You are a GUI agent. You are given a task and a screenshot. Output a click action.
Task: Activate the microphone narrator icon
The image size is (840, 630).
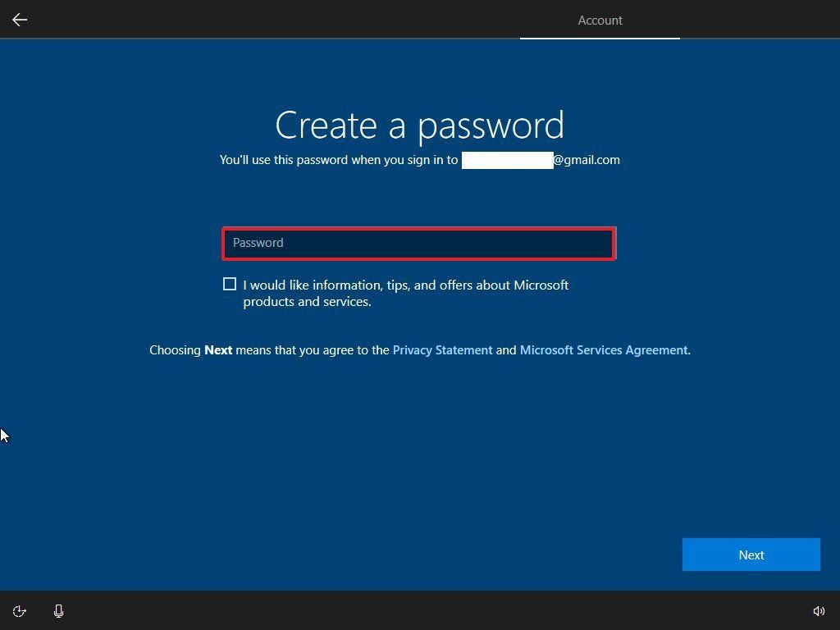point(58,611)
